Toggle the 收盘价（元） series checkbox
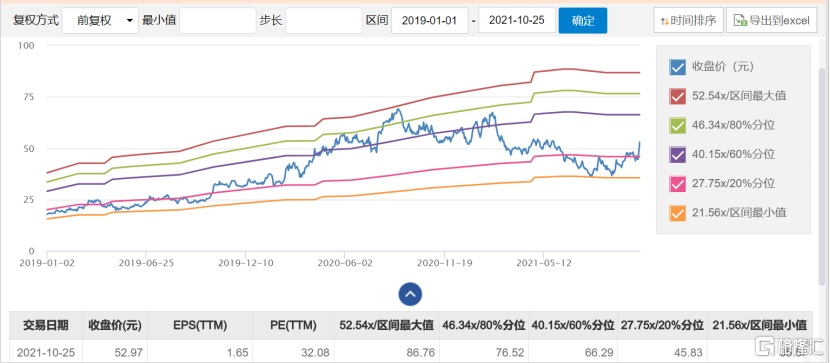830x363 pixels. pos(678,67)
